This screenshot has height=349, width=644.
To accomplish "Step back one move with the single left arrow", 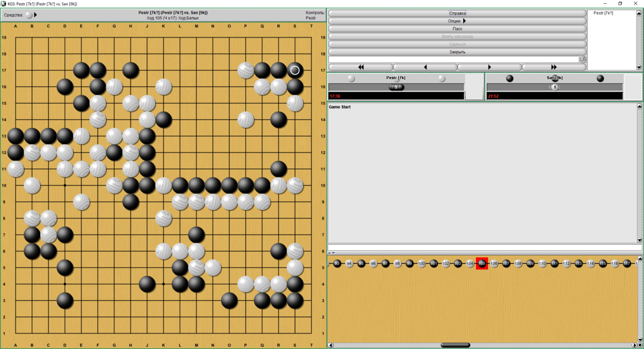I will pos(424,67).
